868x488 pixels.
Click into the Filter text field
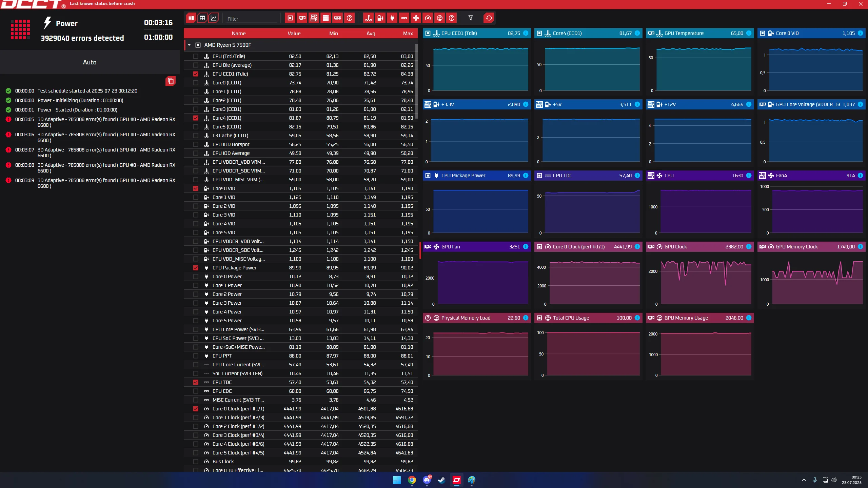click(x=251, y=19)
